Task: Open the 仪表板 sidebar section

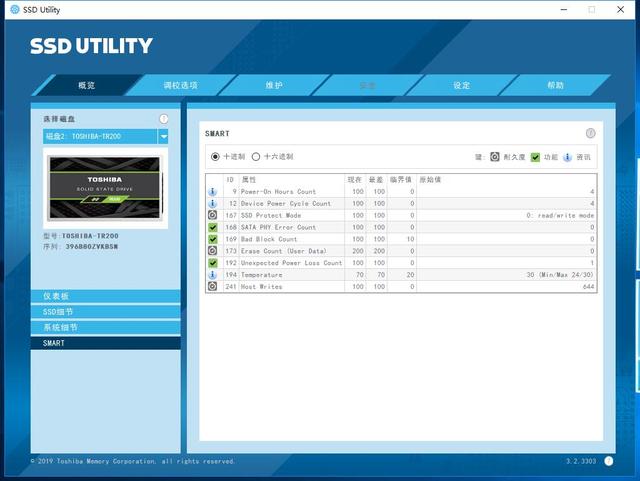Action: [x=105, y=296]
